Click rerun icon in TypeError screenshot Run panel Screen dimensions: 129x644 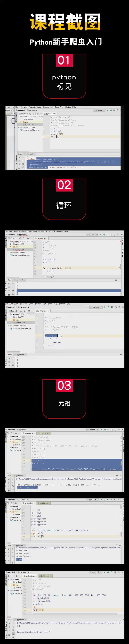click(19, 158)
